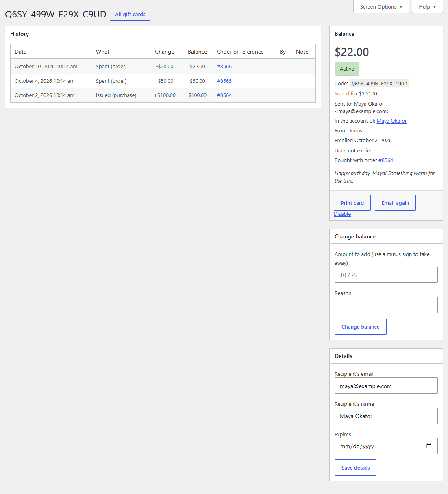448x494 pixels.
Task: Click the Details panel heading
Action: tap(344, 356)
